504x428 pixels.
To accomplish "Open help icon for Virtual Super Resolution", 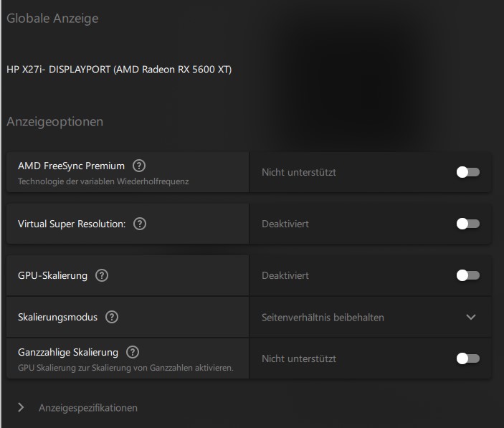I will tap(140, 224).
